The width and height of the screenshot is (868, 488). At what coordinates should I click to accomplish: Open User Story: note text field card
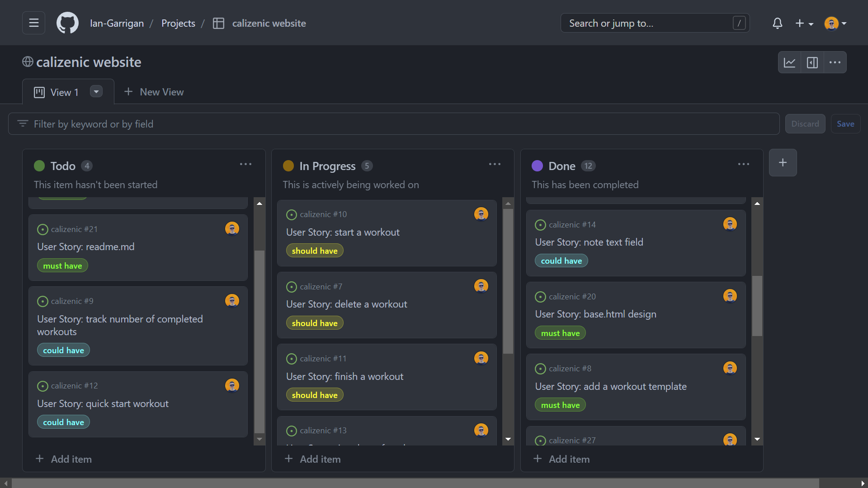click(x=589, y=242)
